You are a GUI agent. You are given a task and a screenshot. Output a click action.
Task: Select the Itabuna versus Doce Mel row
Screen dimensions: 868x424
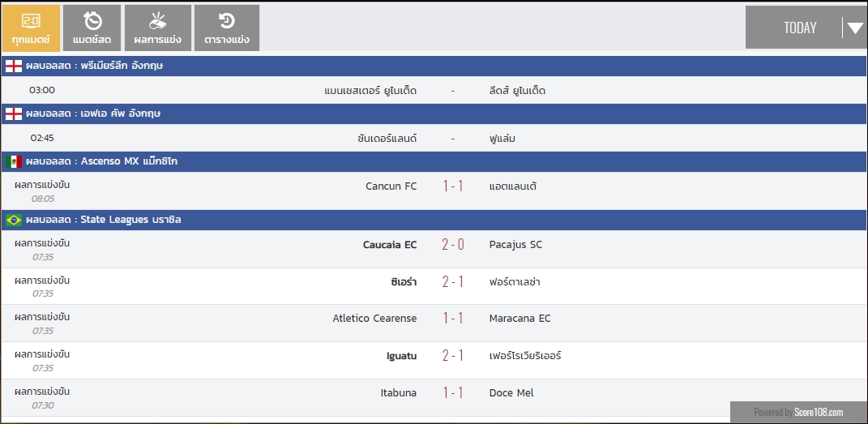point(434,397)
